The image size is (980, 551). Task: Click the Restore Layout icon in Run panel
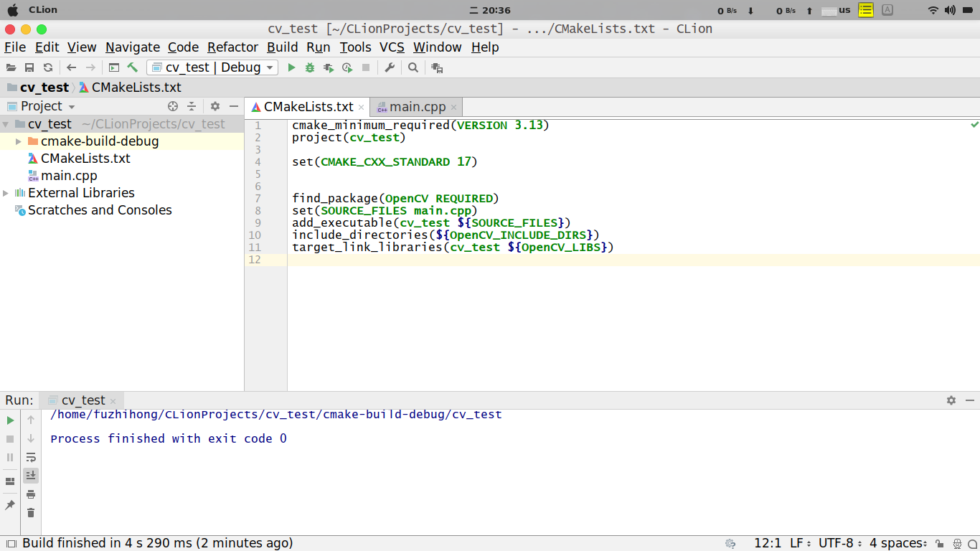pyautogui.click(x=10, y=481)
